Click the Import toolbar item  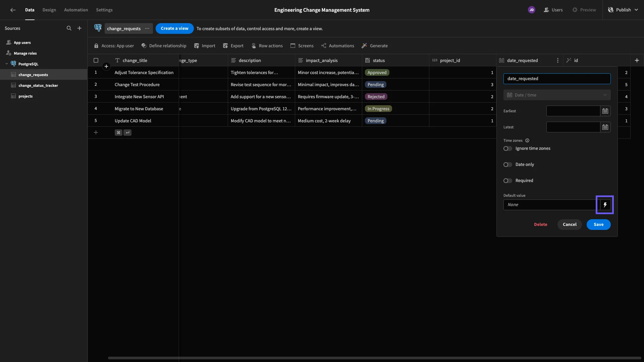[x=205, y=46]
